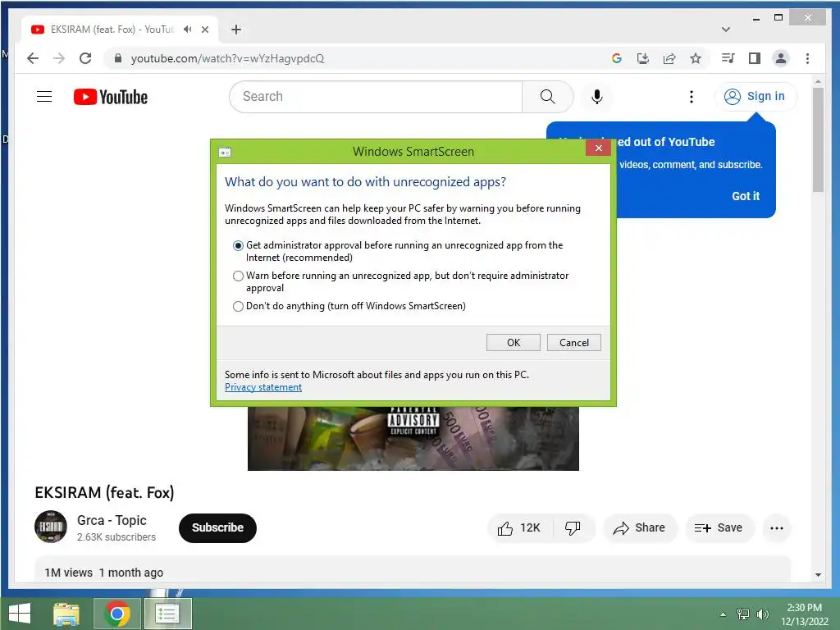Show hidden tray icons arrow
840x630 pixels.
724,614
